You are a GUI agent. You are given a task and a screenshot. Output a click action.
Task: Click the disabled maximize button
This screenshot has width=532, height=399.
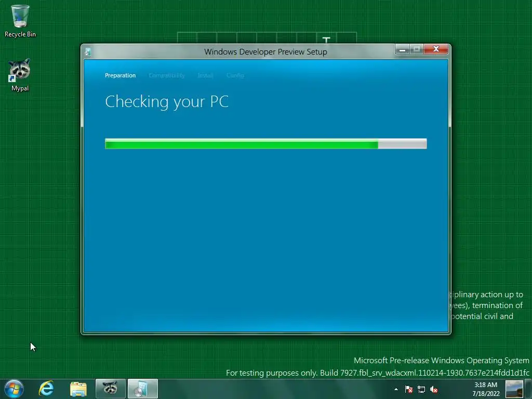coord(417,49)
